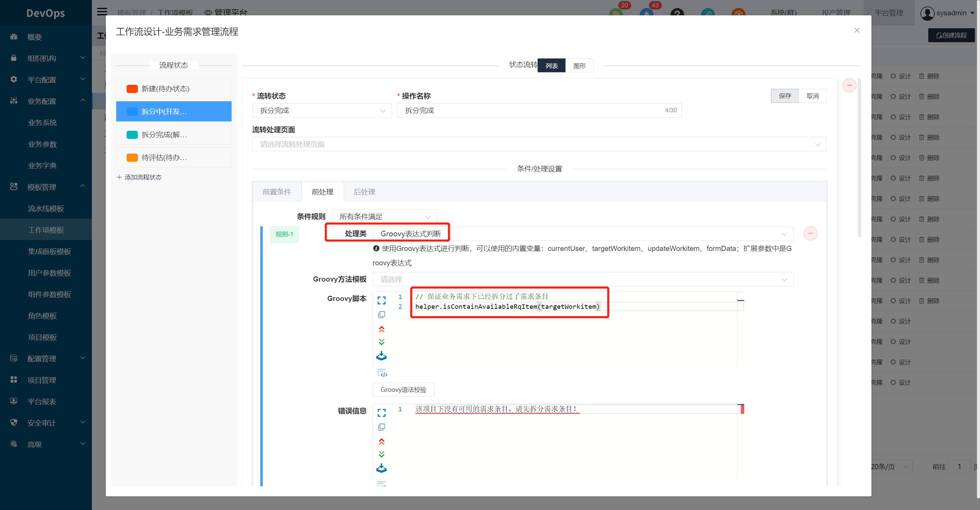The image size is (980, 510).
Task: Click the copy code icon in the Groovy editor
Action: pyautogui.click(x=381, y=314)
